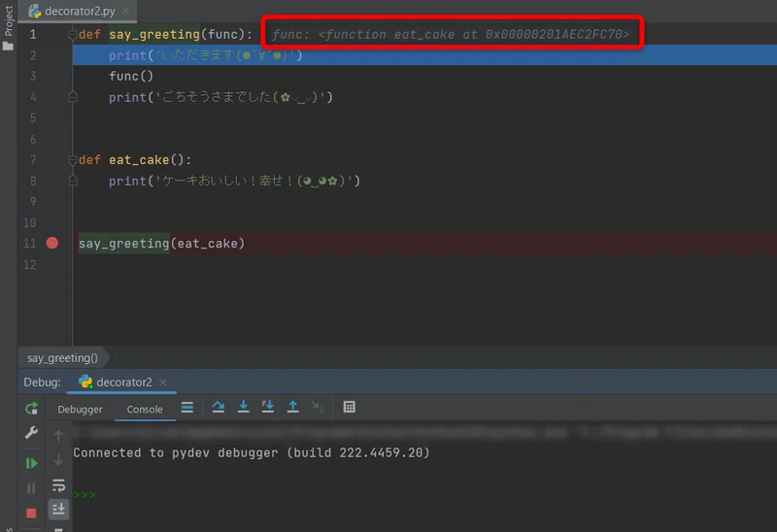Screen dimensions: 777x532
Task: Switch to the Debugger tab
Action: tap(80, 409)
